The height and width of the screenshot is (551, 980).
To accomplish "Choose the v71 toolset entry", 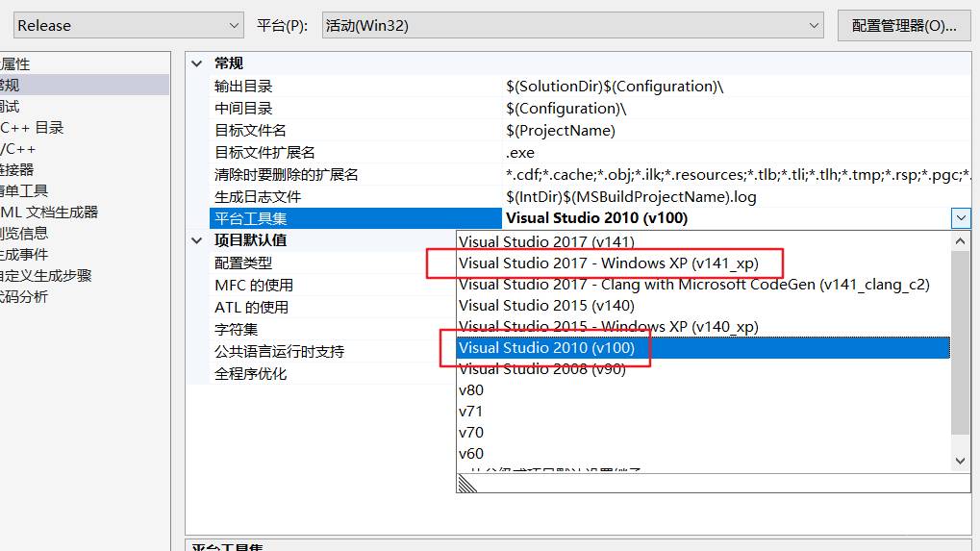I will (703, 412).
